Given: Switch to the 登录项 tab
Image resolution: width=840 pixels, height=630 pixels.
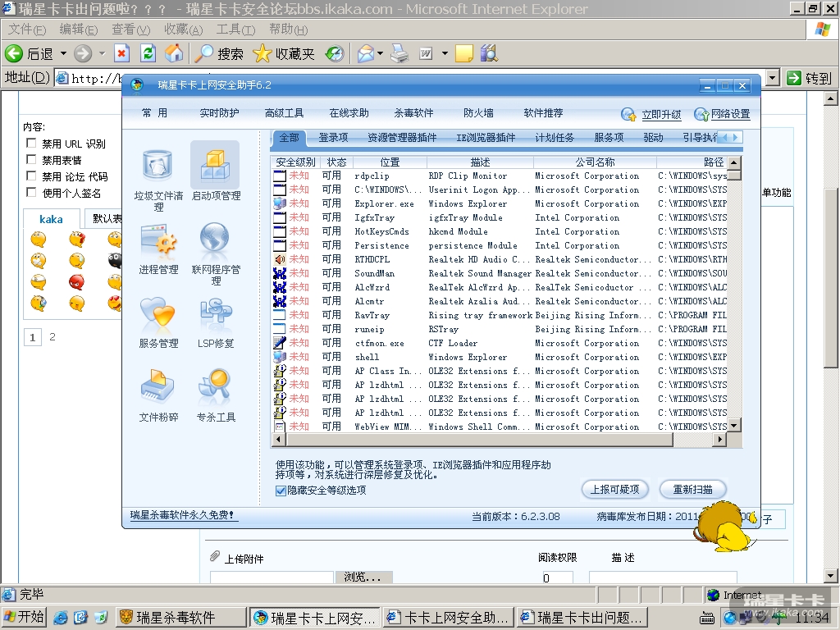Looking at the screenshot, I should click(x=333, y=137).
